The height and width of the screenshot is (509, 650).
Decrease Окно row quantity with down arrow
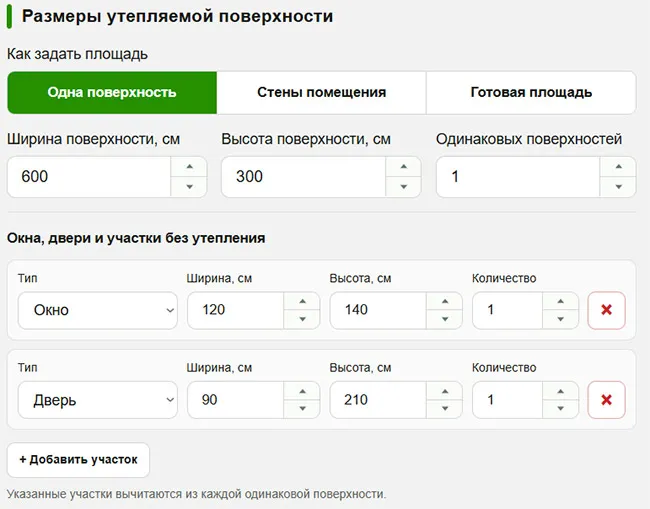pos(560,319)
